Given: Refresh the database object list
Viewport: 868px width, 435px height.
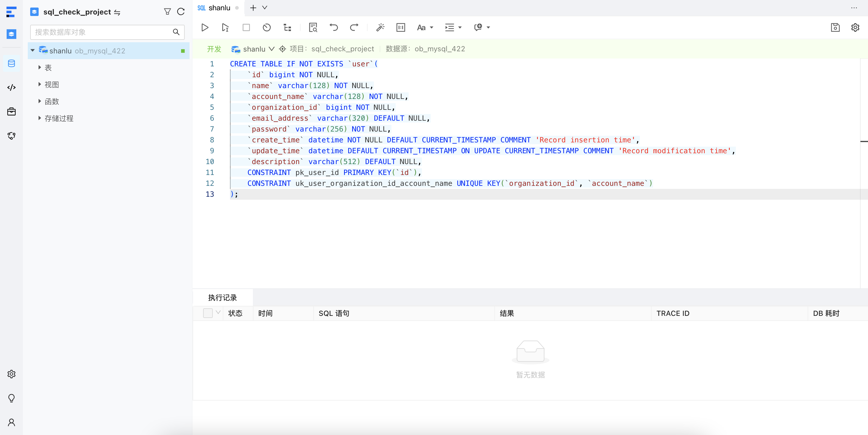Looking at the screenshot, I should 181,12.
